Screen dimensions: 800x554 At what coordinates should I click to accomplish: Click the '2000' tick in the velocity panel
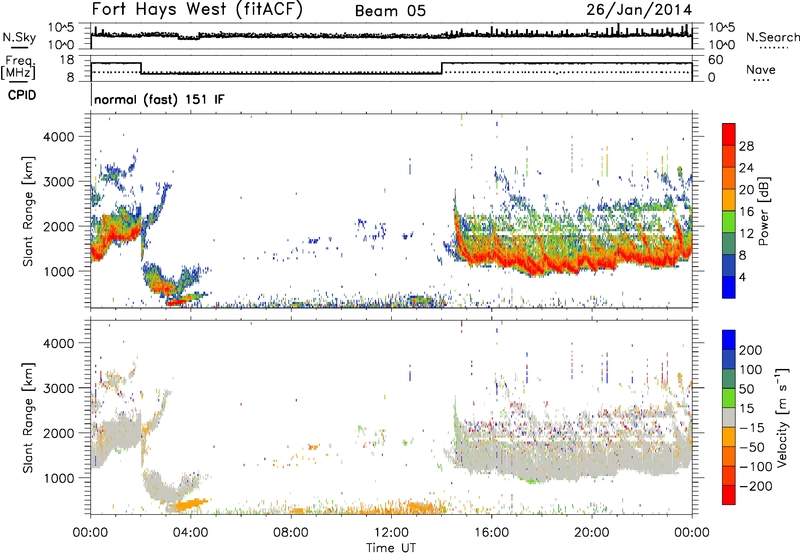pos(59,433)
